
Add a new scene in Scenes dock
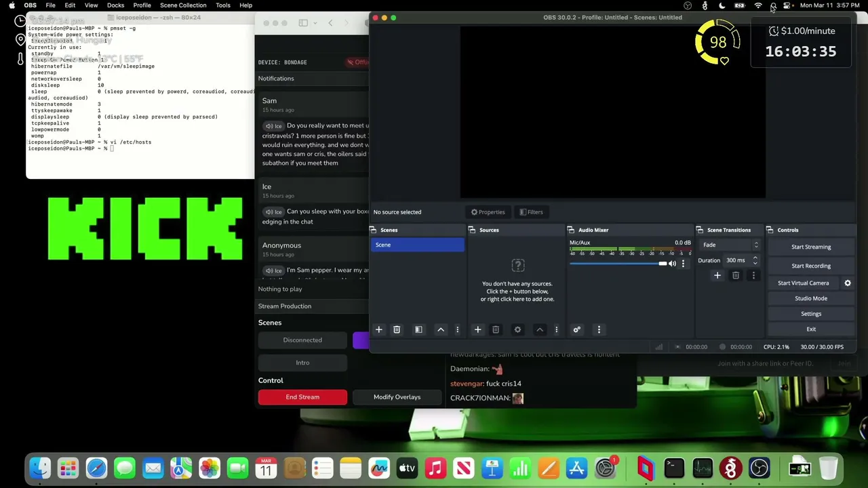click(379, 329)
